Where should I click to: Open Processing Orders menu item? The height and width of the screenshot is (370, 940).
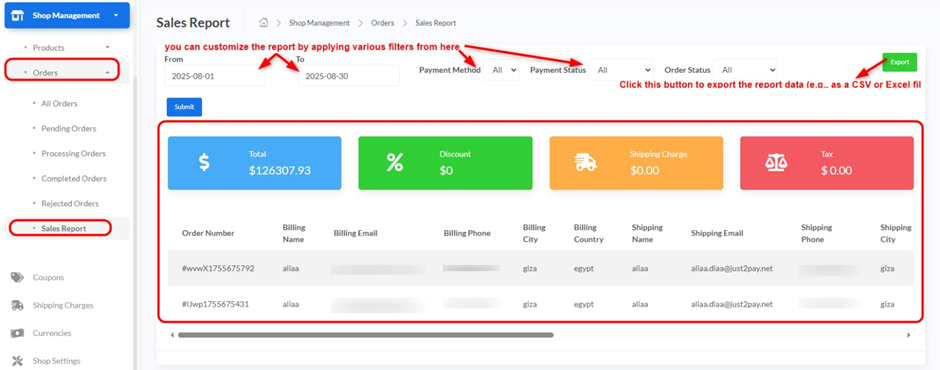pos(73,154)
